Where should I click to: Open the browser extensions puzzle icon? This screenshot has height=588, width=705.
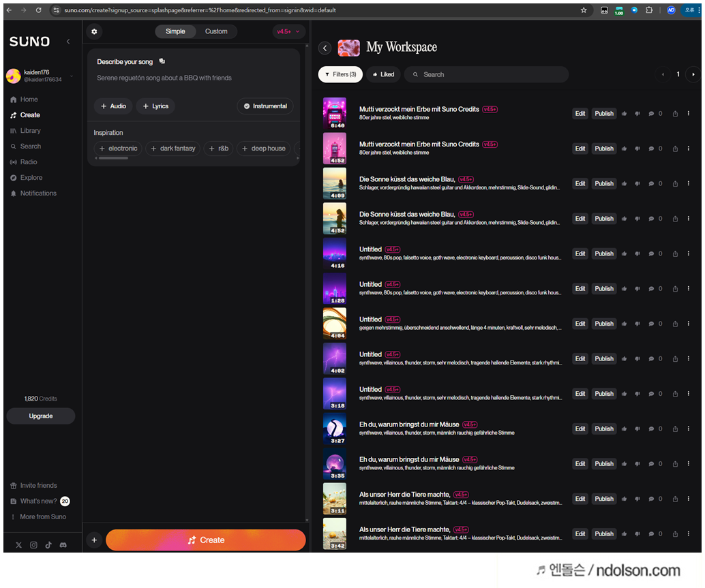(649, 10)
